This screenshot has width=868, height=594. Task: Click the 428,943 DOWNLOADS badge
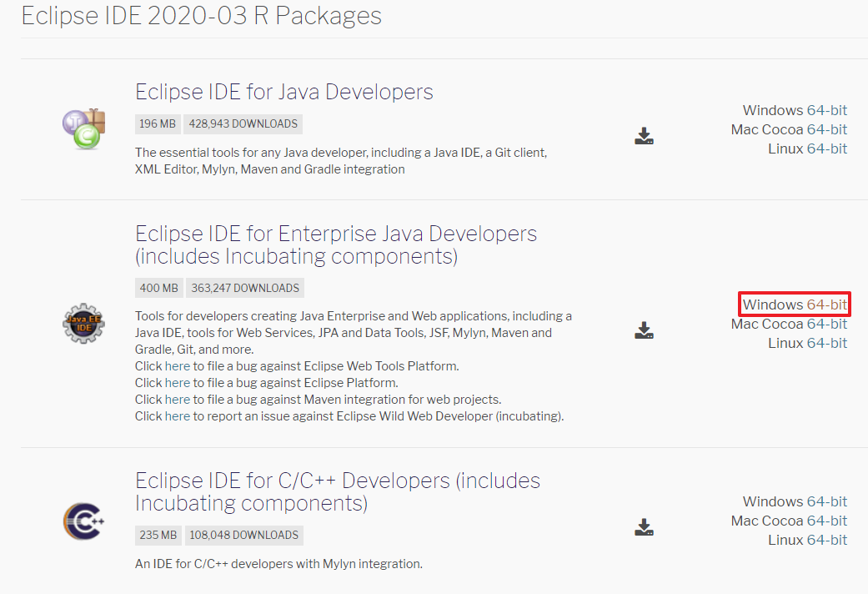[243, 124]
